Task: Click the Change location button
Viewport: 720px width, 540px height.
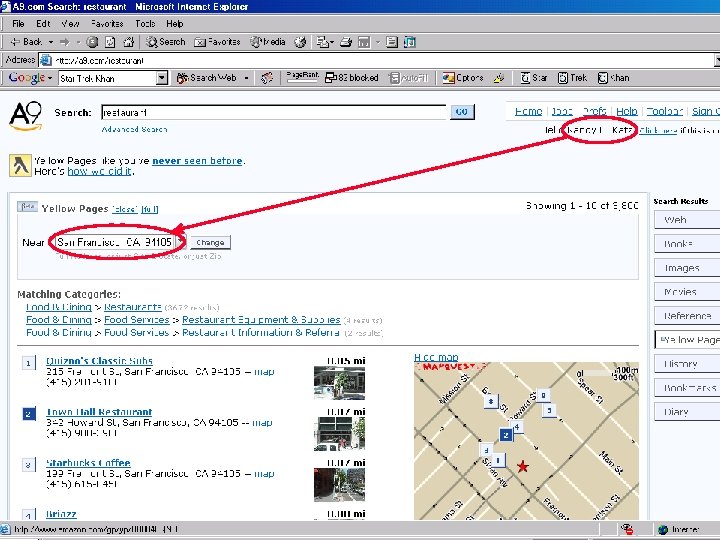Action: (x=210, y=242)
